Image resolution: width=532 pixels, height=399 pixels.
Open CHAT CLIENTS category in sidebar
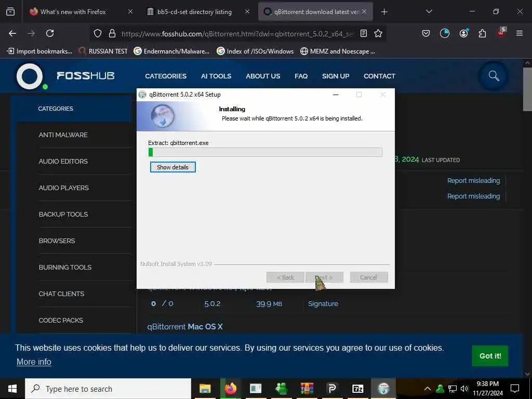click(x=61, y=294)
